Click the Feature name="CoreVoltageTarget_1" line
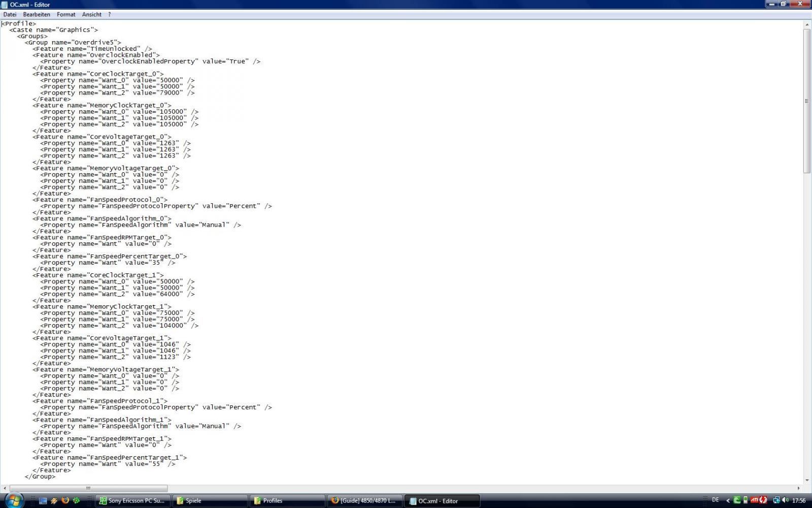 102,338
